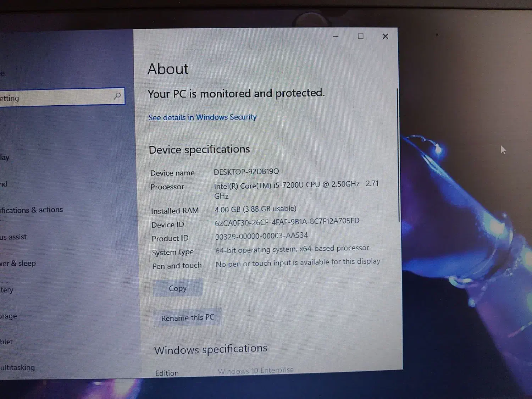Click the Device specifications heading

pyautogui.click(x=199, y=150)
